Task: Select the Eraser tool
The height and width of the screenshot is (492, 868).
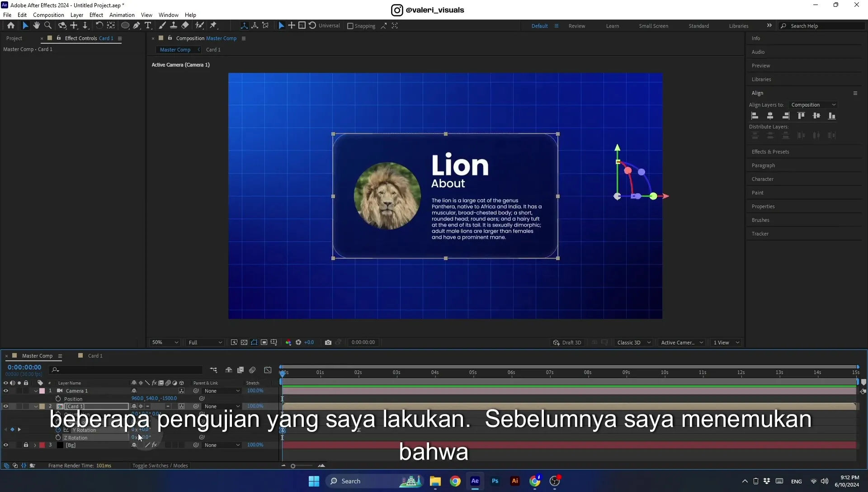Action: (x=185, y=26)
